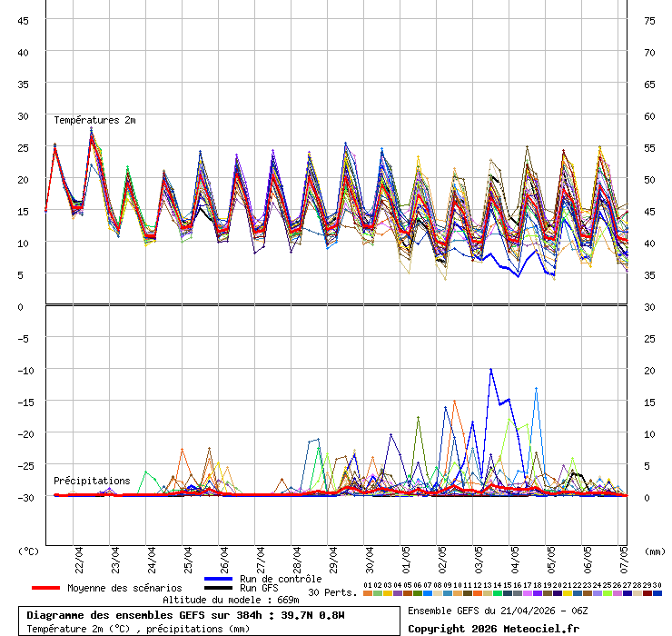Viewport: 672px width, 636px height.
Task: Click the Altitude du modele 669m text
Action: point(231,600)
